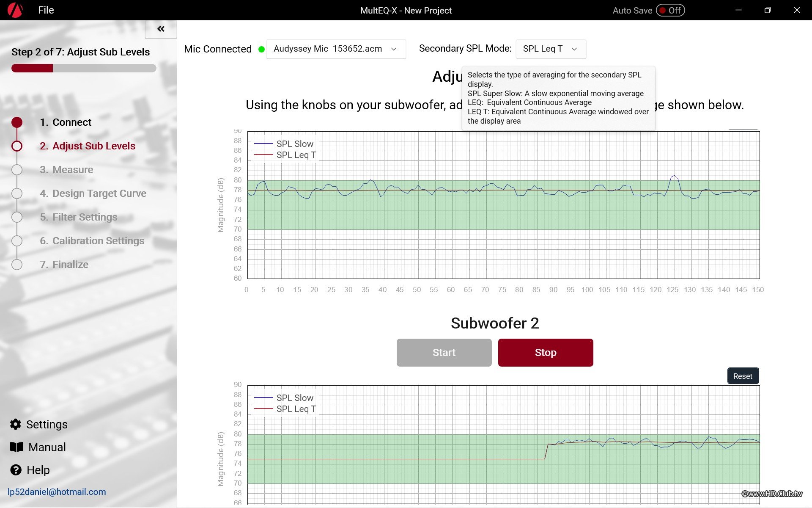Click the Finalize step circle marker
Screen dimensions: 812x508
17,265
